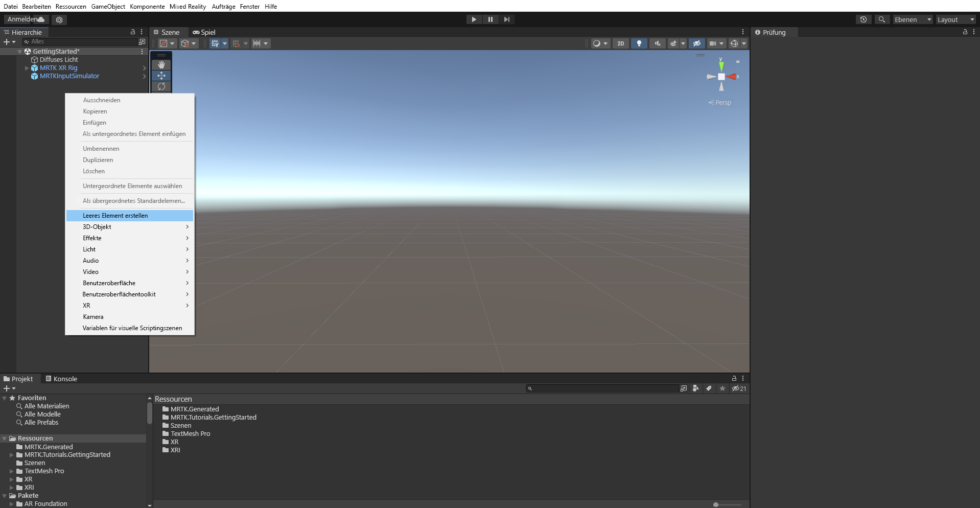
Task: Open the Project panel three-dot menu
Action: click(743, 378)
